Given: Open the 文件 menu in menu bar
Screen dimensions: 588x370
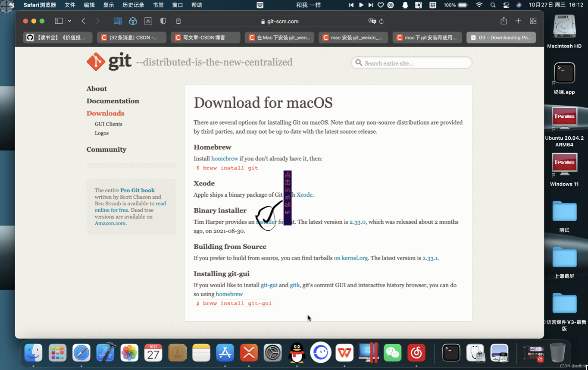Looking at the screenshot, I should click(x=70, y=5).
